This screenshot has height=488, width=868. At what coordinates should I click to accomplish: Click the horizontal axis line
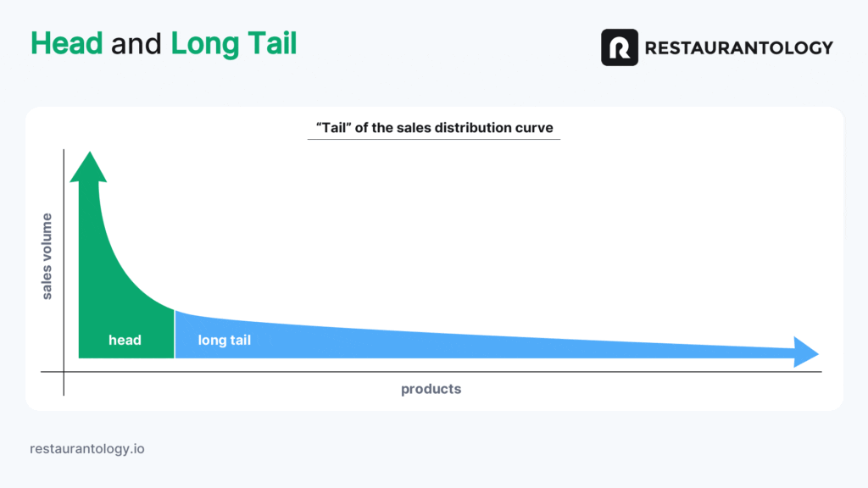click(x=431, y=372)
